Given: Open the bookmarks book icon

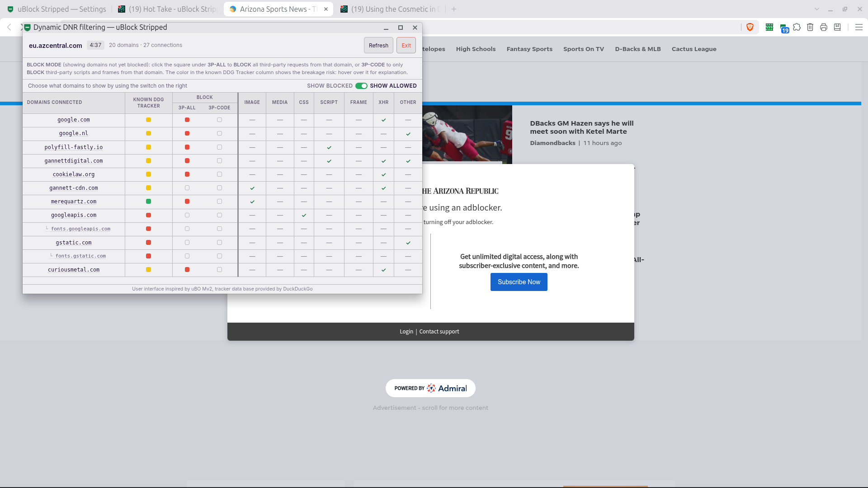Looking at the screenshot, I should pyautogui.click(x=837, y=28).
